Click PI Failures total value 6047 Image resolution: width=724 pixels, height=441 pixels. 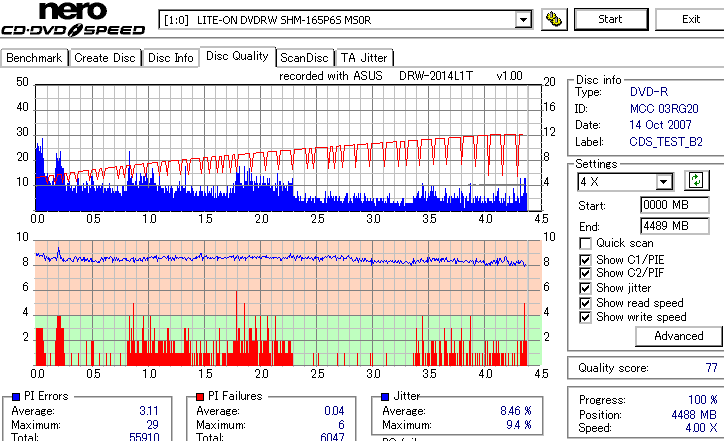(x=332, y=436)
